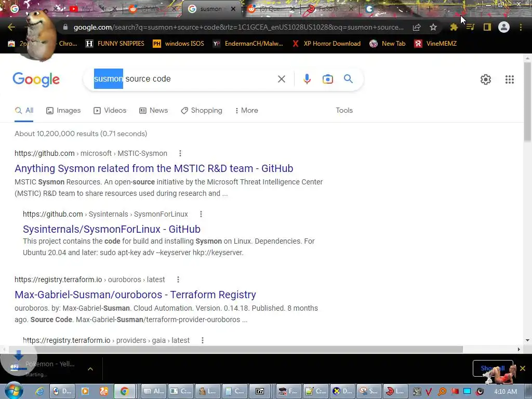The height and width of the screenshot is (399, 532).
Task: Switch to Images results tab
Action: pyautogui.click(x=63, y=110)
